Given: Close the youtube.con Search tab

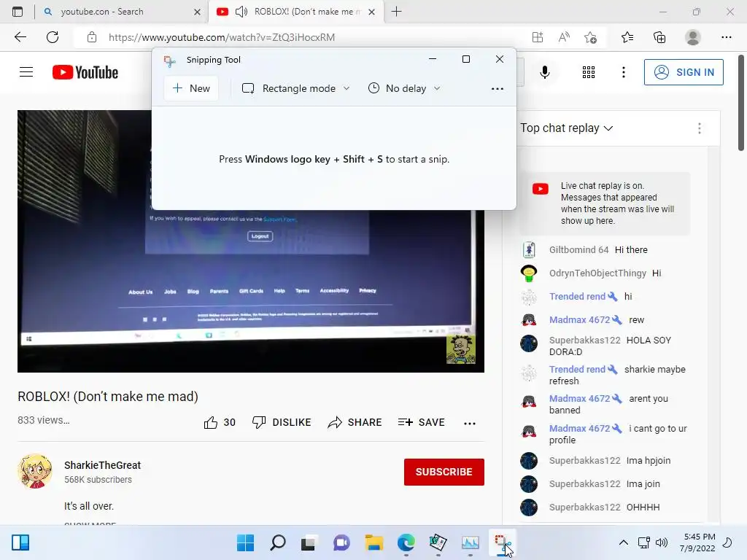Looking at the screenshot, I should tap(197, 12).
